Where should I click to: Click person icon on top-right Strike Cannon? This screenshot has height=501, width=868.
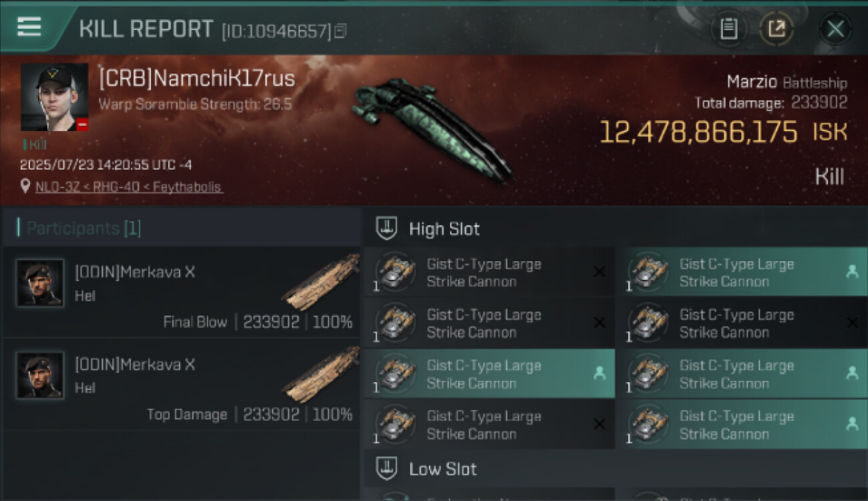point(852,272)
